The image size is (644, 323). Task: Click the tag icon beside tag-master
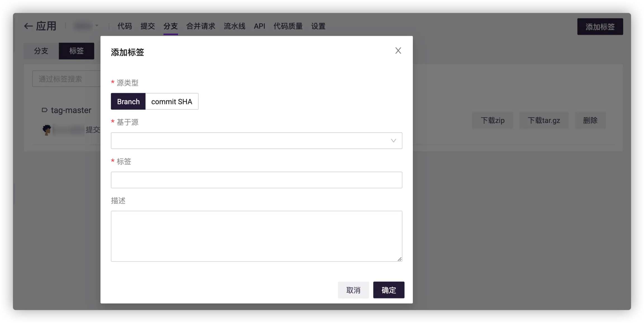coord(44,110)
